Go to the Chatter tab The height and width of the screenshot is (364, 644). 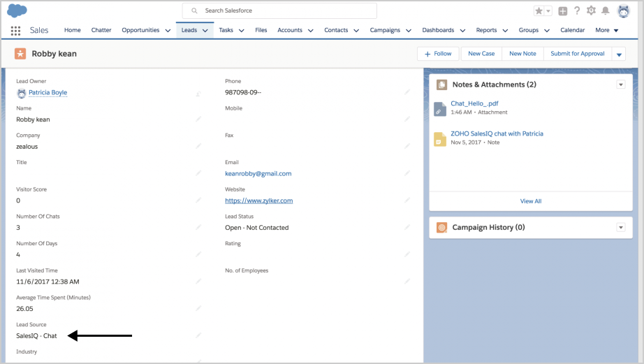tap(101, 30)
